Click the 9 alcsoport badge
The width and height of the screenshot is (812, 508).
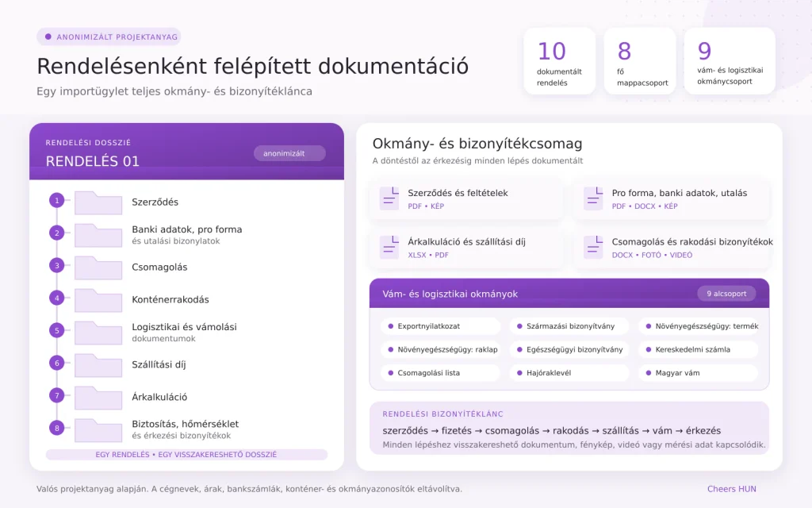(726, 294)
